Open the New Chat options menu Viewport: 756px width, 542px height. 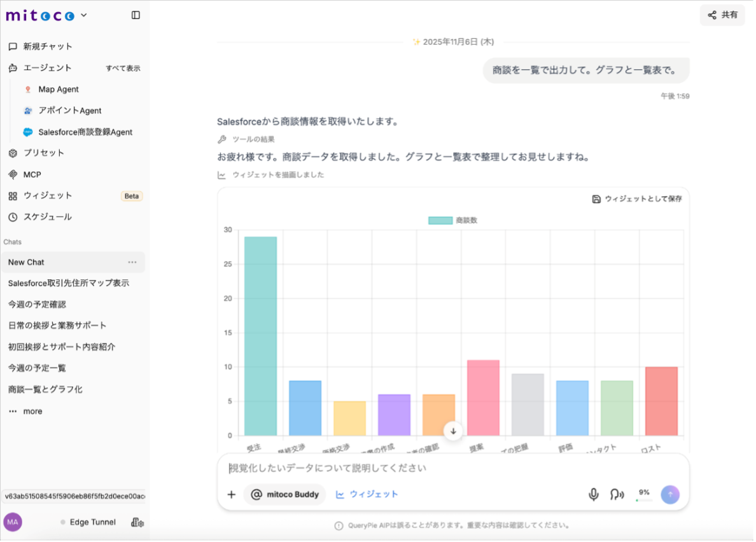132,261
